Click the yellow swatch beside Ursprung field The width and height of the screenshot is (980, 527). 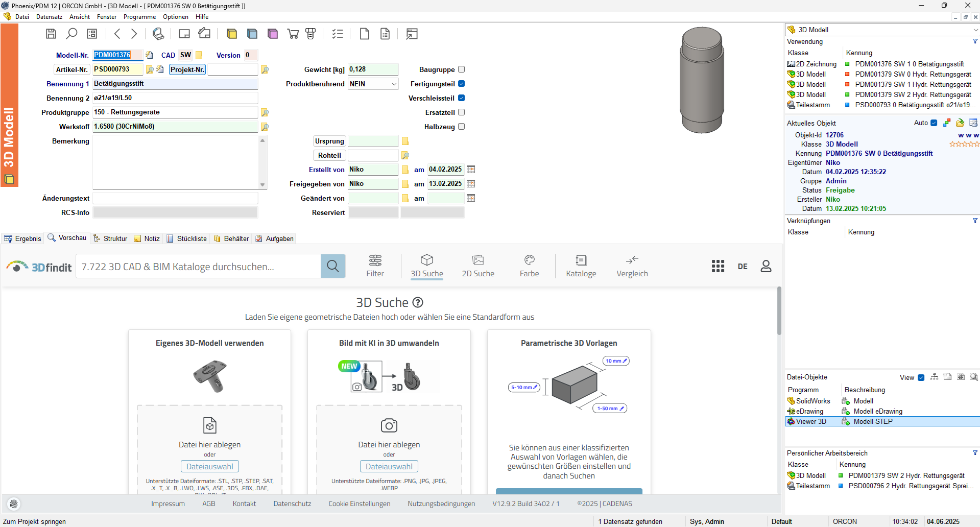[405, 141]
